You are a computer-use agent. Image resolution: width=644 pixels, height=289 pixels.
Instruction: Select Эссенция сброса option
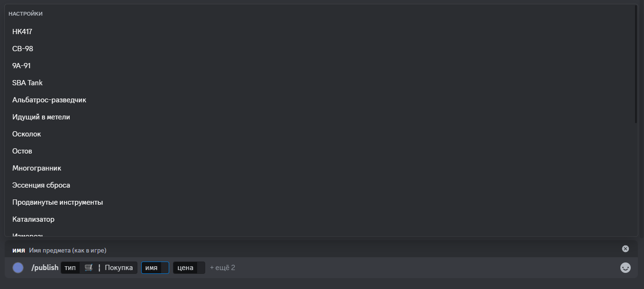coord(320,185)
